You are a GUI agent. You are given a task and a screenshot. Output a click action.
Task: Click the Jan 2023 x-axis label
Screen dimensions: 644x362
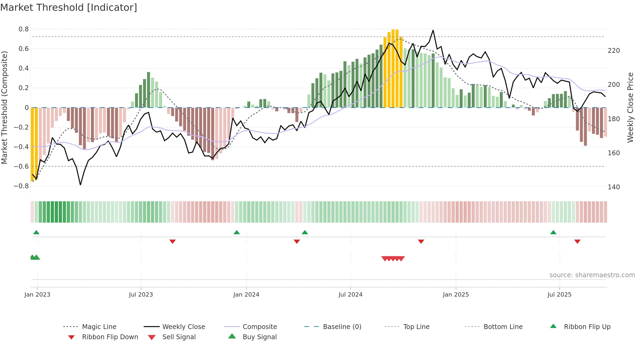point(37,294)
